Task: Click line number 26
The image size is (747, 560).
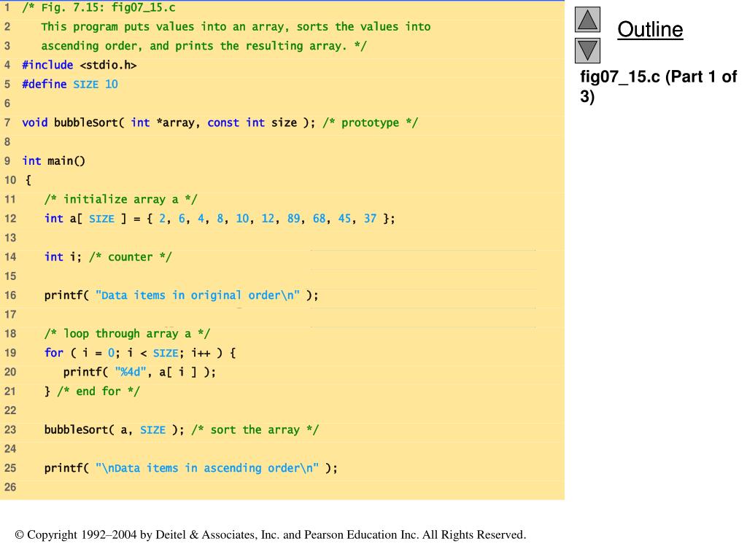Action: [10, 487]
